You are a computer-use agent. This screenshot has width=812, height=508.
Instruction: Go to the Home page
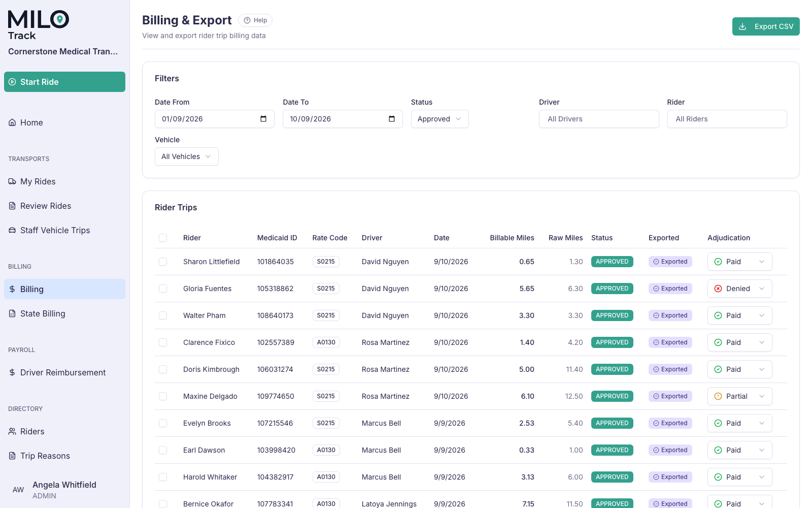pos(64,122)
